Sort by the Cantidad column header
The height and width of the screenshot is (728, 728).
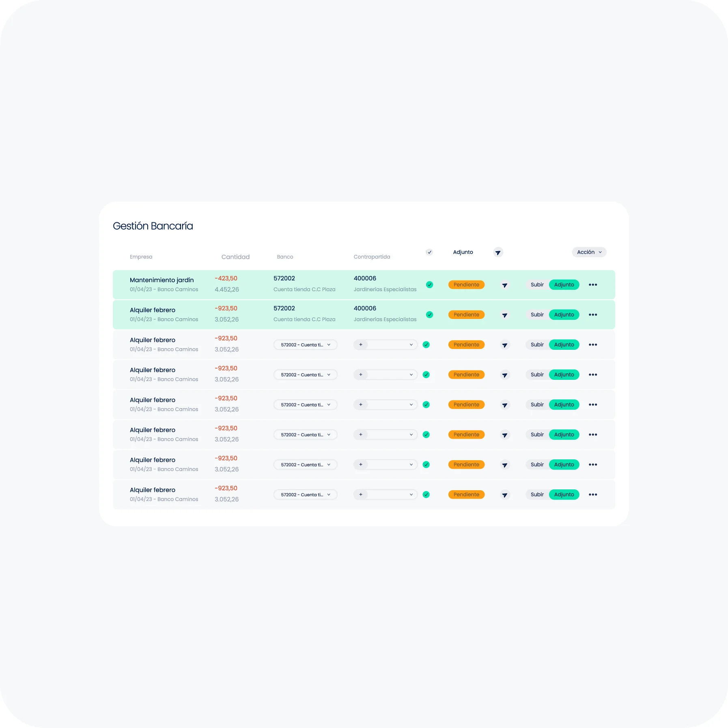pyautogui.click(x=235, y=257)
